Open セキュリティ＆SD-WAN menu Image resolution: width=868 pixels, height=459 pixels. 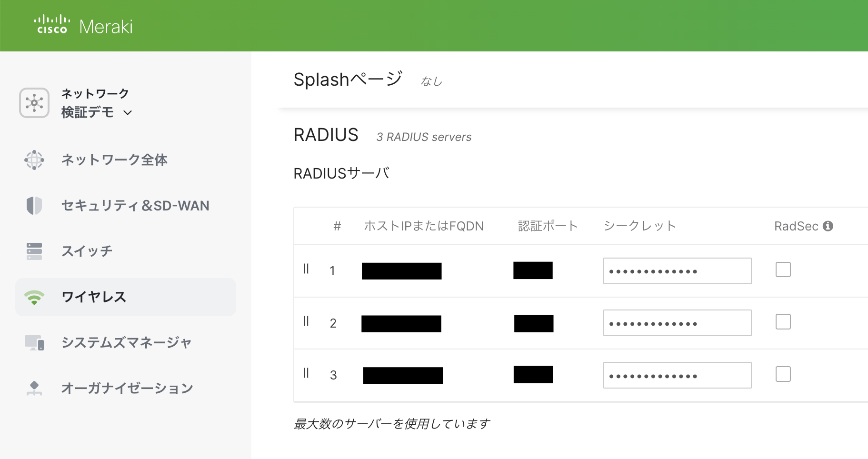click(135, 206)
